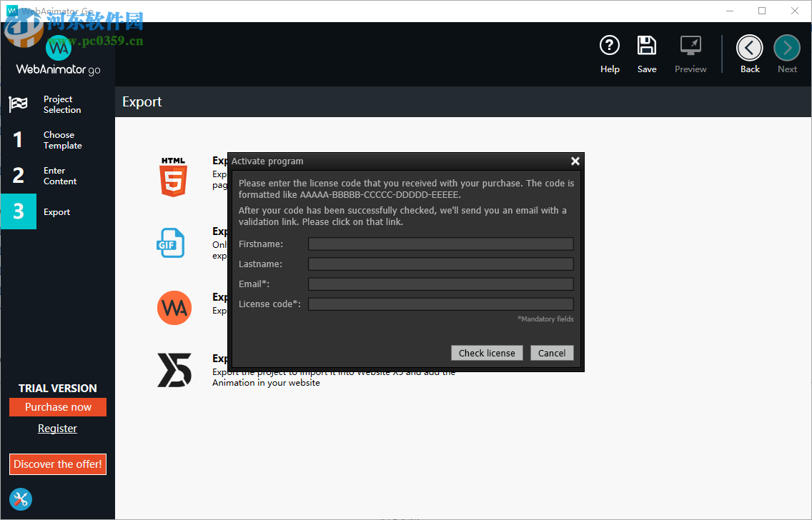The image size is (812, 520).
Task: Click the Purchase now button
Action: point(58,407)
